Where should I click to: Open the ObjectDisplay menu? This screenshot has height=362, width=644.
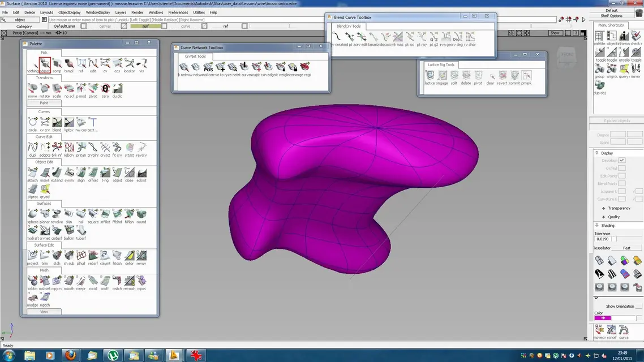70,12
